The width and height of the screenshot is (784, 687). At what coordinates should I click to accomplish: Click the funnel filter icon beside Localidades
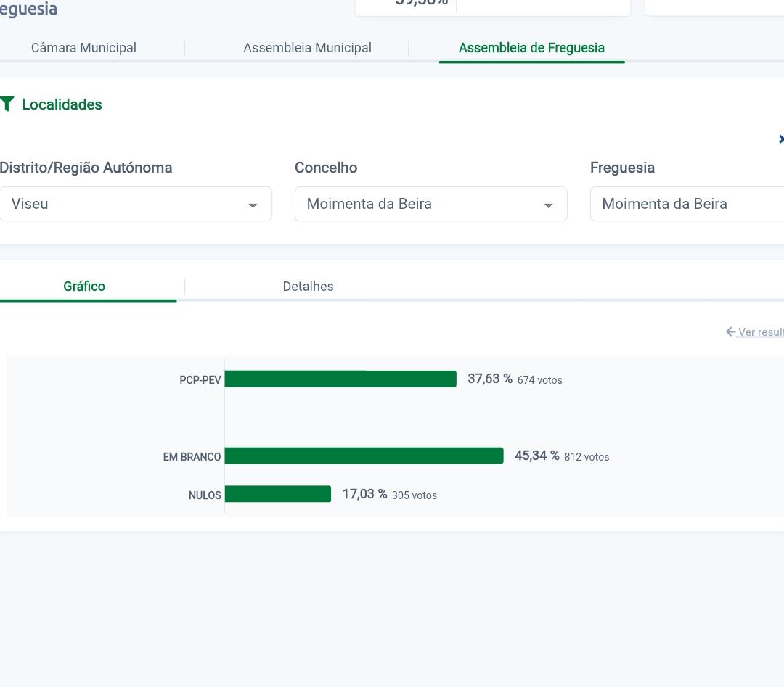[x=7, y=104]
